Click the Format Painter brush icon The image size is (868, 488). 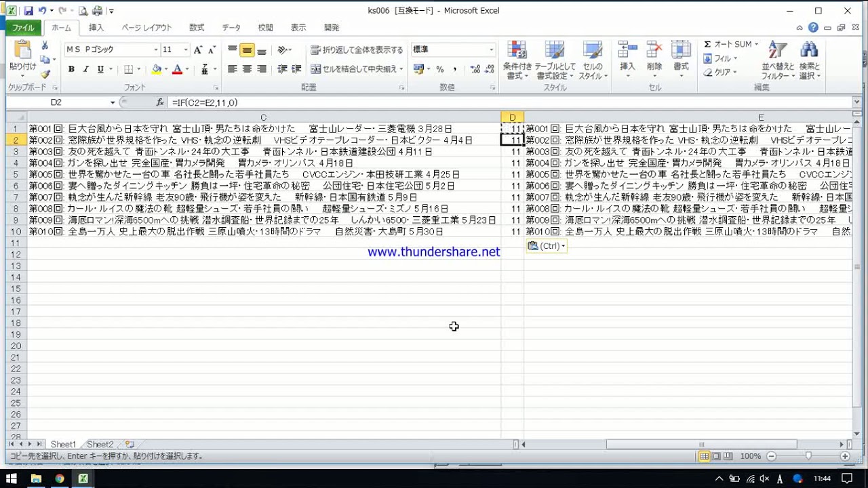click(x=45, y=75)
